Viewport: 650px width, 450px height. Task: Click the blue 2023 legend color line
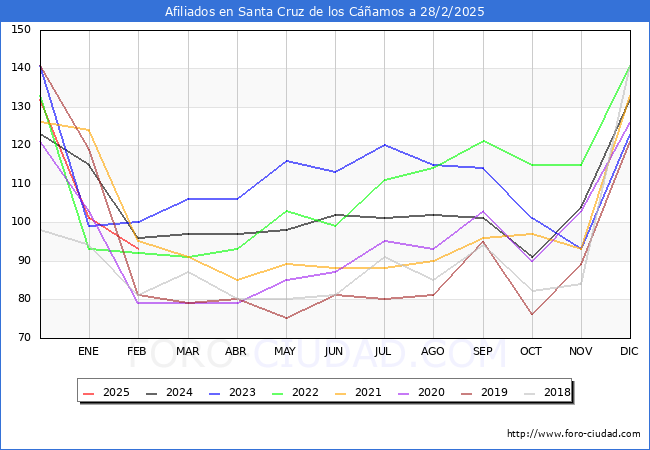[215, 393]
